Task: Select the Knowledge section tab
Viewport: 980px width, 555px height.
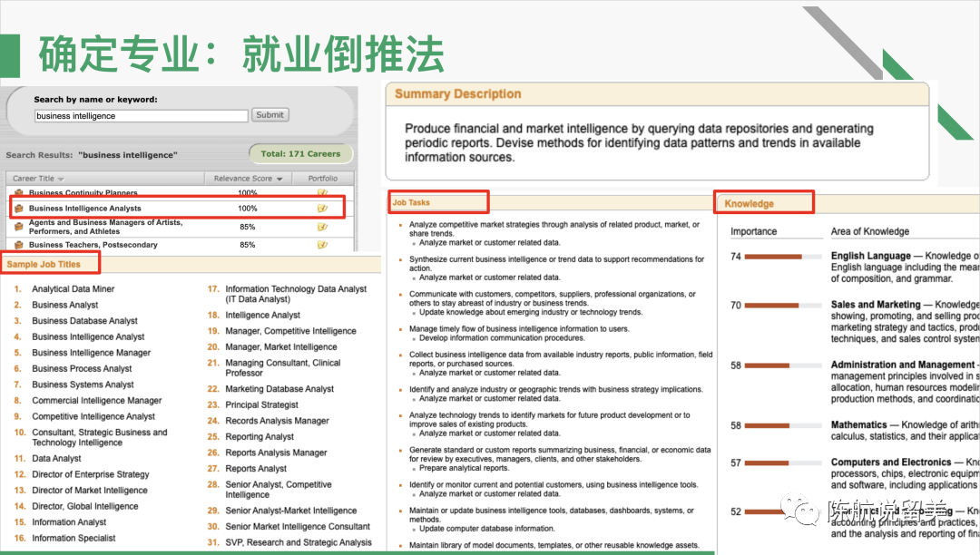Action: coord(749,204)
